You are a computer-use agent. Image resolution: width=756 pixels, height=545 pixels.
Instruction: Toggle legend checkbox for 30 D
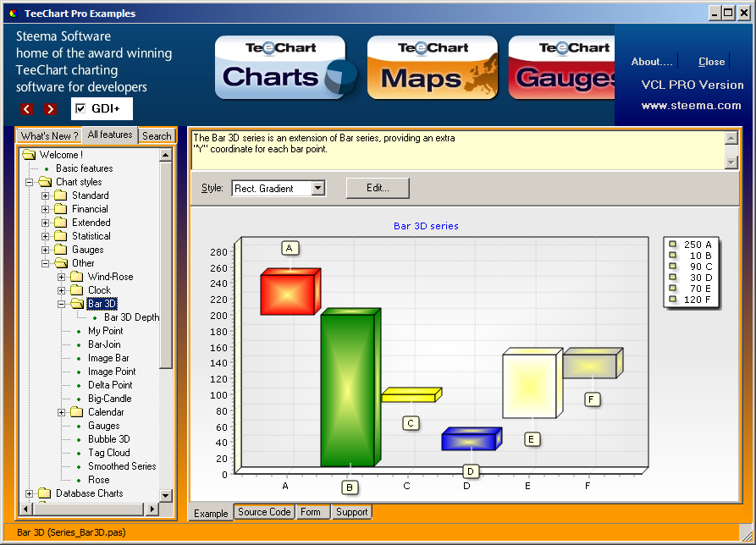click(x=672, y=277)
